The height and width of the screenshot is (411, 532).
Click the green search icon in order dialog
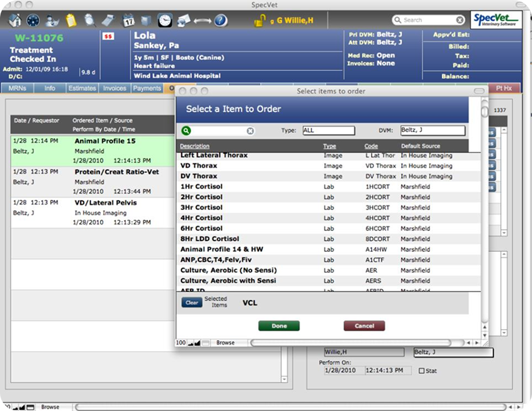click(x=186, y=131)
